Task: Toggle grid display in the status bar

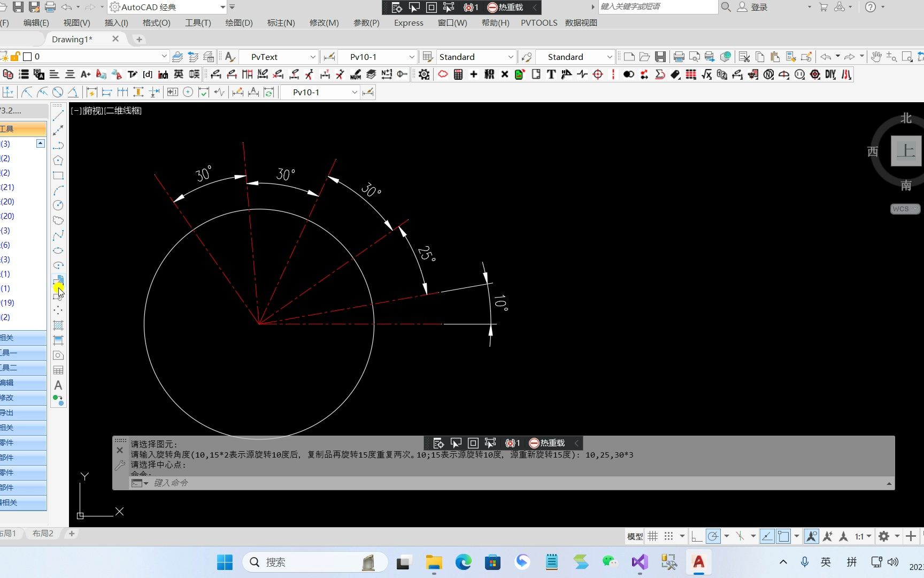Action: pyautogui.click(x=653, y=536)
